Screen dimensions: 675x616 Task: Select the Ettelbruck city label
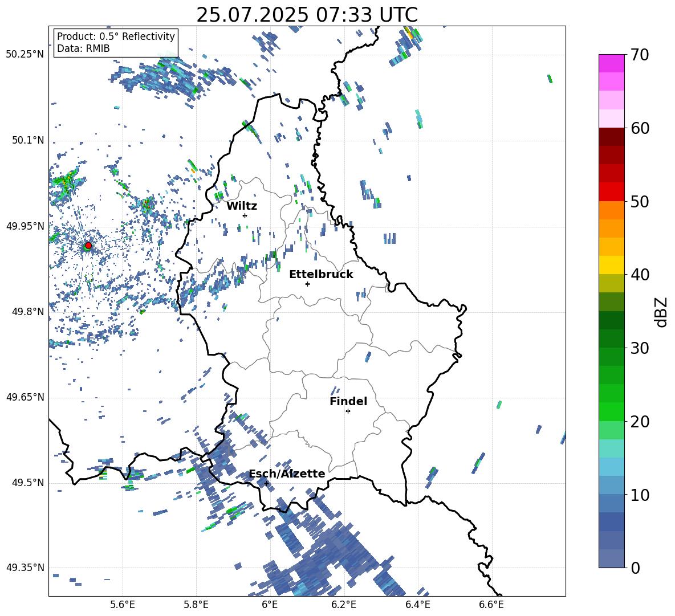click(321, 275)
